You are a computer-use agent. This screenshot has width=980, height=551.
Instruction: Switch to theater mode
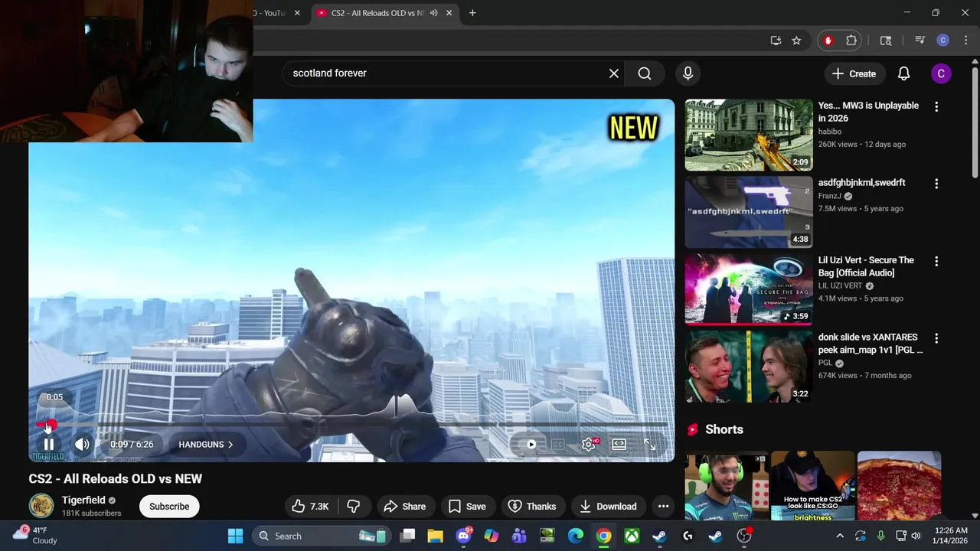click(619, 445)
